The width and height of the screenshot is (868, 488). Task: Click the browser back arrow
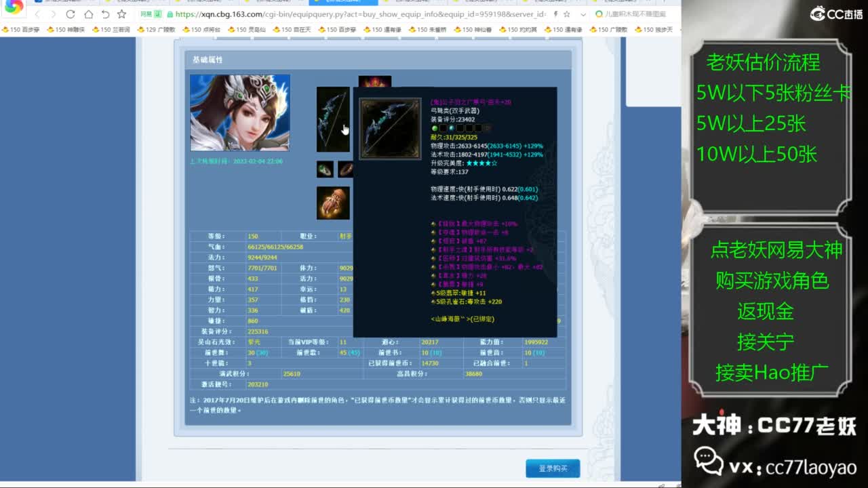tap(37, 14)
